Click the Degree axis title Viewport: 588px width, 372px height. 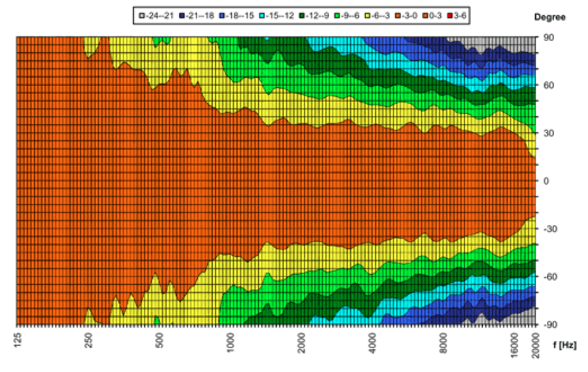[550, 18]
